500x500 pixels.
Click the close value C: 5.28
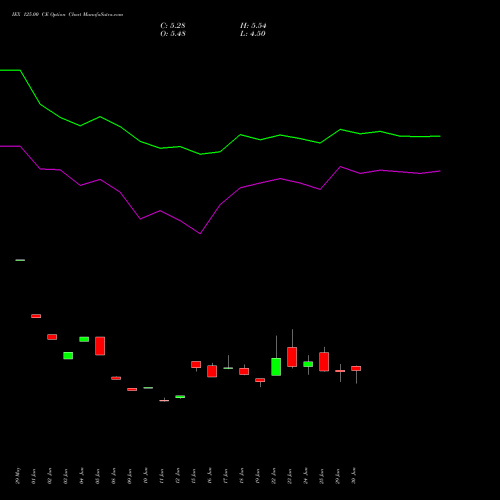(x=173, y=26)
